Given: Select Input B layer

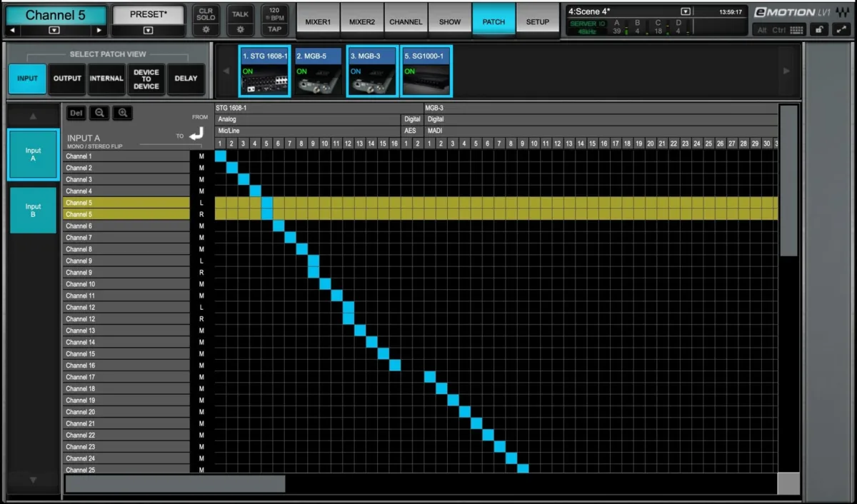Looking at the screenshot, I should click(x=33, y=211).
